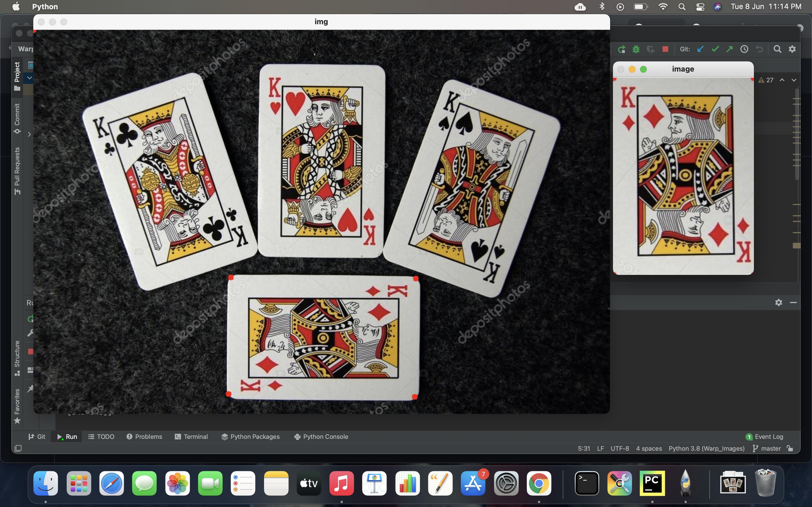Screen dimensions: 812x507
Task: Click Python 3.8 interpreter selector
Action: click(x=706, y=448)
